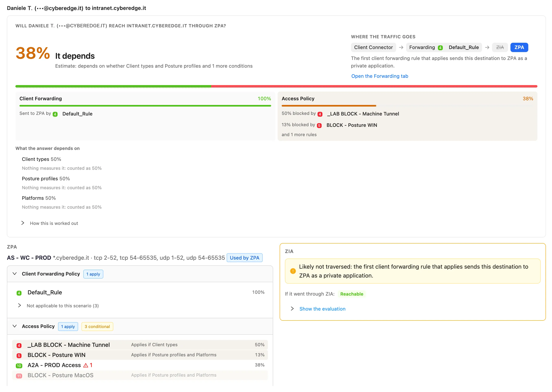Viewport: 552px width, 392px height.
Task: Click 'and 1 more rules' text
Action: (x=299, y=135)
